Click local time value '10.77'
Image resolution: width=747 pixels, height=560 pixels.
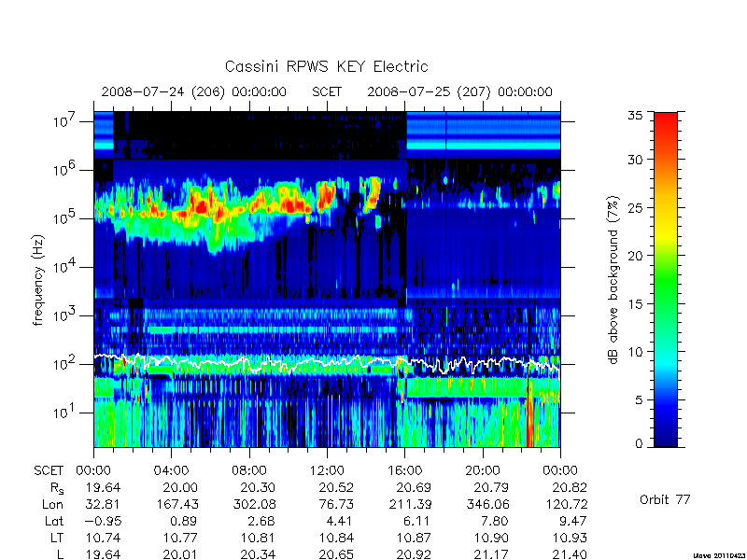[179, 538]
